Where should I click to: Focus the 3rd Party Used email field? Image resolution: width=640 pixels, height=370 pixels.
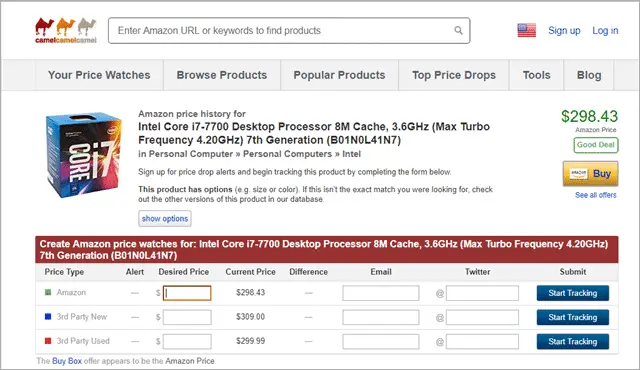381,341
